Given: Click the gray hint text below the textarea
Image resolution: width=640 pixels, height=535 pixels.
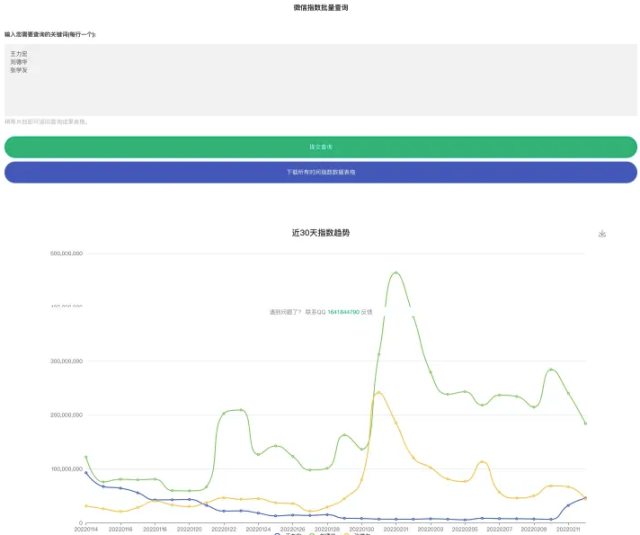Looking at the screenshot, I should point(46,122).
